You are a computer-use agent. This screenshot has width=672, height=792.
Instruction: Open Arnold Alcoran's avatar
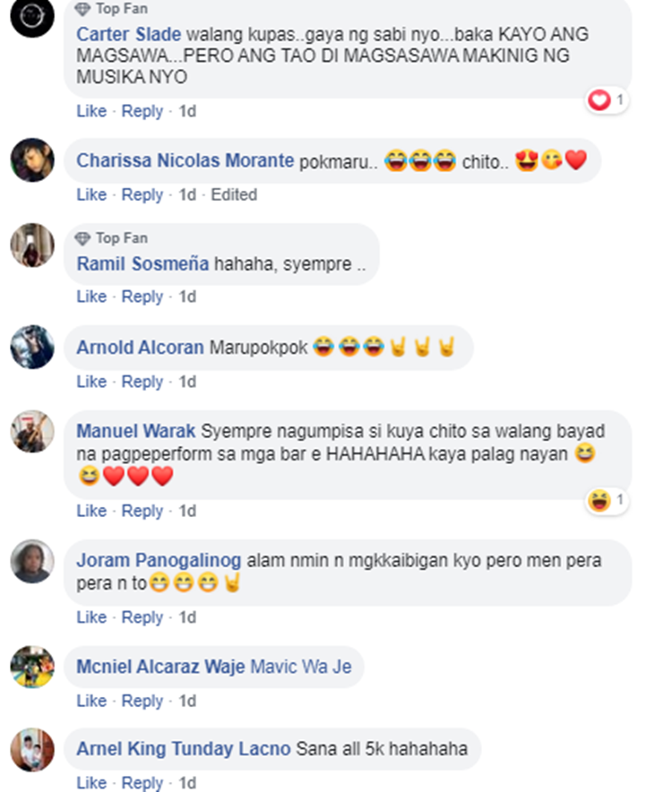tap(32, 347)
